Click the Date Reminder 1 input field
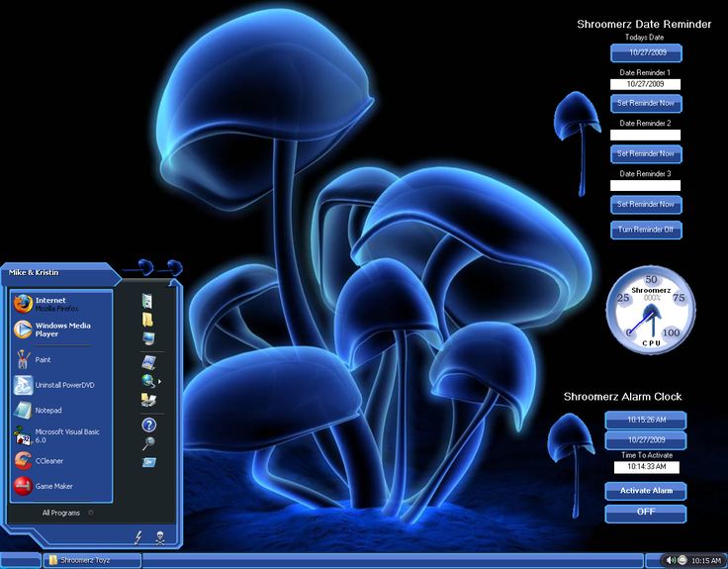The width and height of the screenshot is (728, 569). point(645,84)
